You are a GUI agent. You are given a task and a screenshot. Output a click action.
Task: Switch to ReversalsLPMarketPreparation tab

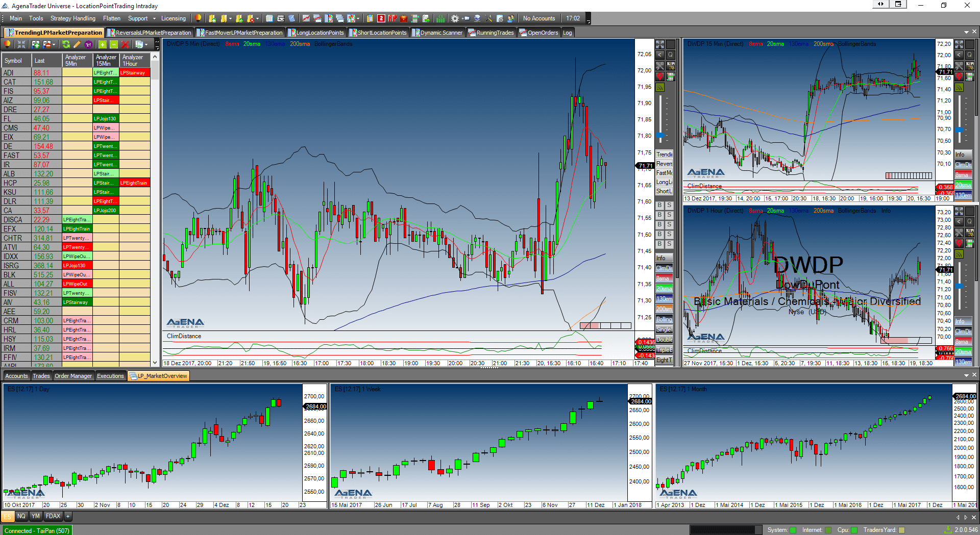(x=149, y=33)
